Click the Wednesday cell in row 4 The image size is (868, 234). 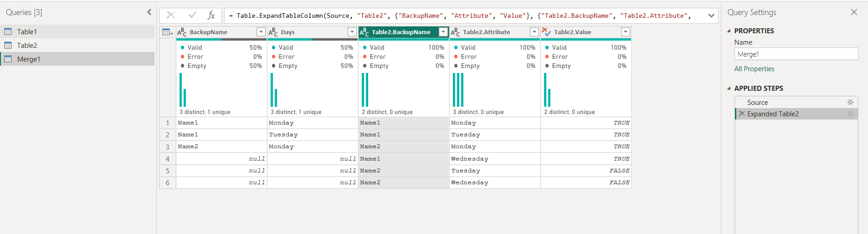click(495, 159)
